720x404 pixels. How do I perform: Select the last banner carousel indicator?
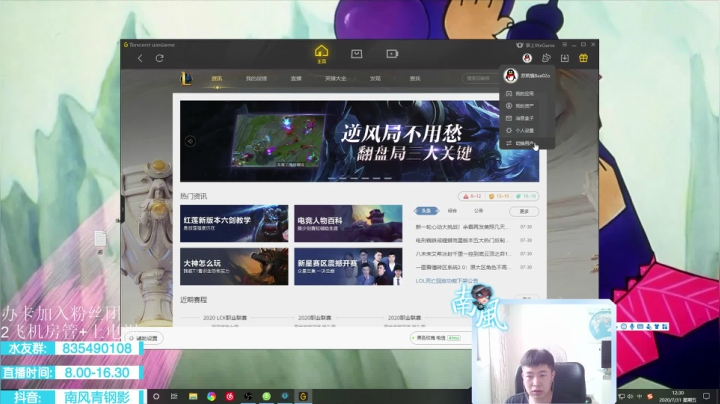(x=388, y=178)
